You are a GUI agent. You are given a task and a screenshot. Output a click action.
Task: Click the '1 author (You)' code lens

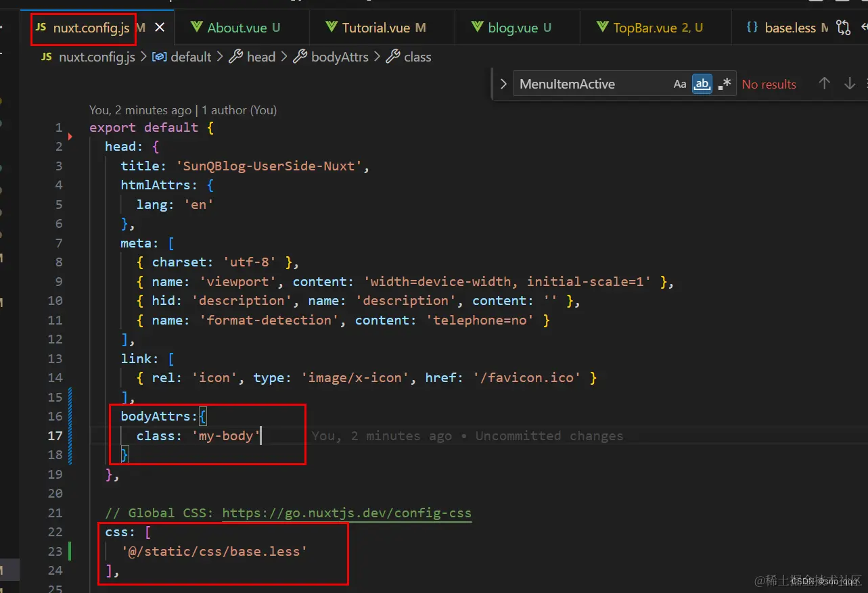point(239,110)
